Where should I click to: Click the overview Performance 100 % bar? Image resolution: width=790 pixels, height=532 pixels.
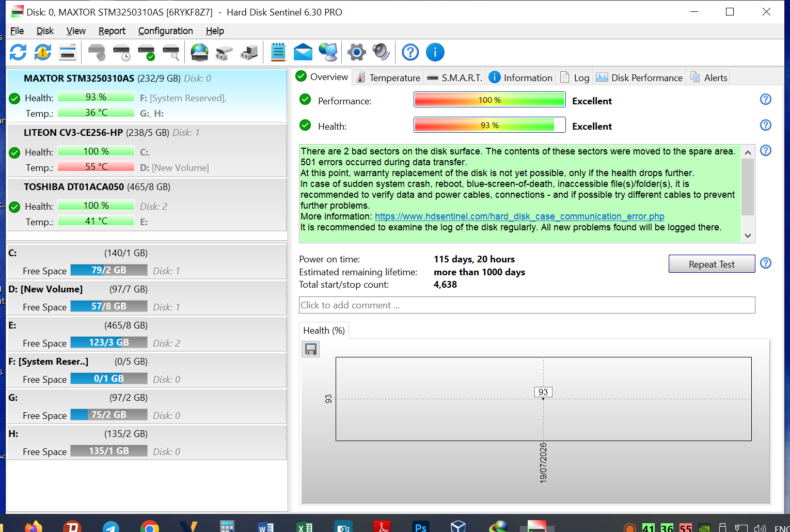point(489,100)
